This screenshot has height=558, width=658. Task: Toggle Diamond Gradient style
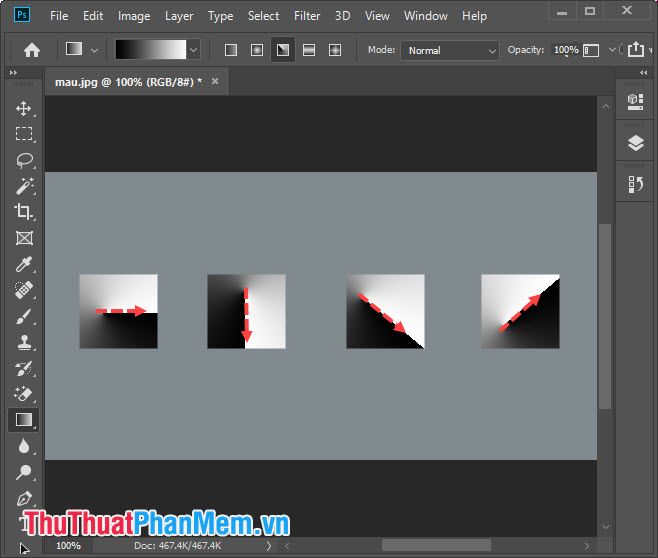[x=335, y=50]
